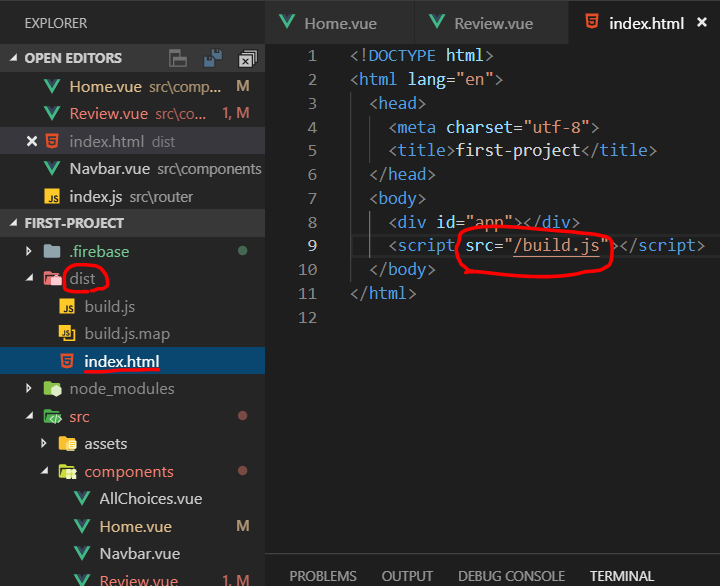This screenshot has height=586, width=720.
Task: Expand the node_modules folder arrow
Action: [29, 389]
